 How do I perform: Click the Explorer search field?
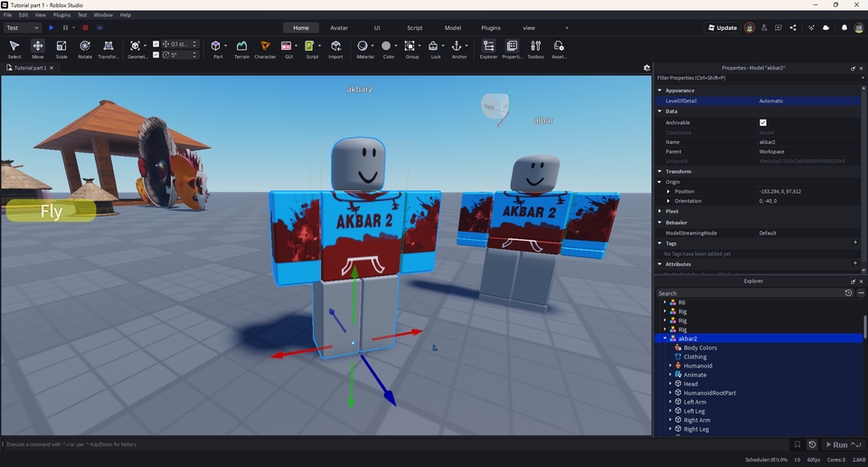point(749,293)
